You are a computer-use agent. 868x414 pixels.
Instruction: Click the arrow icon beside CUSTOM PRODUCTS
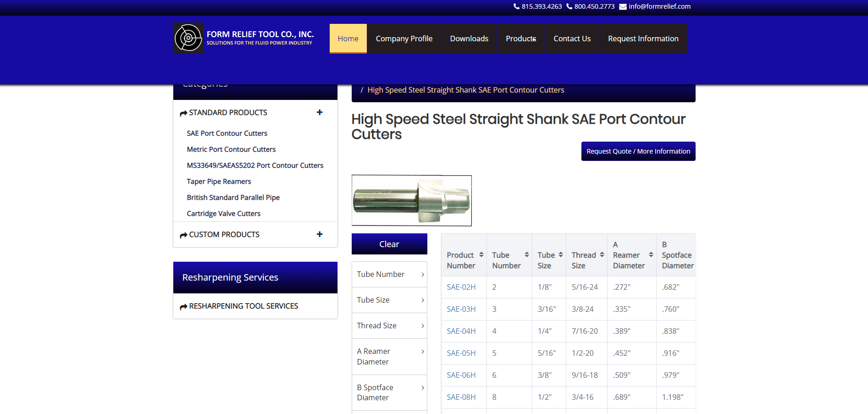tap(183, 234)
